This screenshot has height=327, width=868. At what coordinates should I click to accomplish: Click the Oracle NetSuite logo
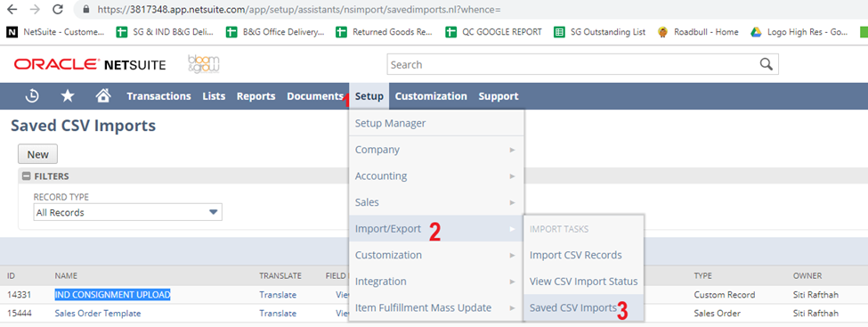90,65
